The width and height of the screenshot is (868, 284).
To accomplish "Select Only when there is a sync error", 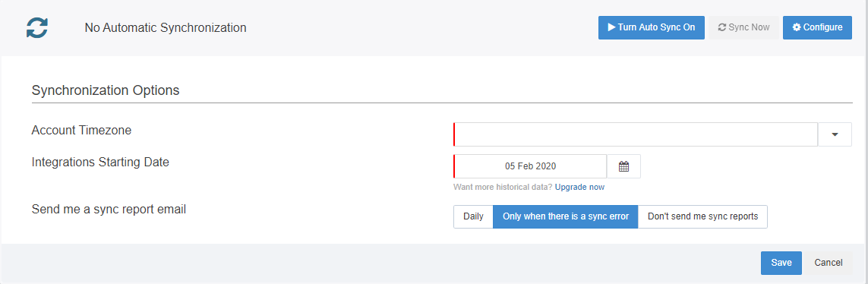I will pos(565,216).
